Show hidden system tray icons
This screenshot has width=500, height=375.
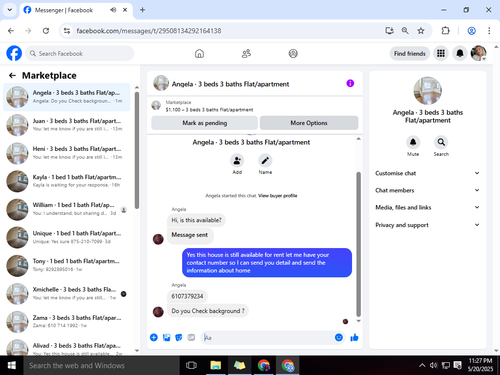click(x=422, y=365)
